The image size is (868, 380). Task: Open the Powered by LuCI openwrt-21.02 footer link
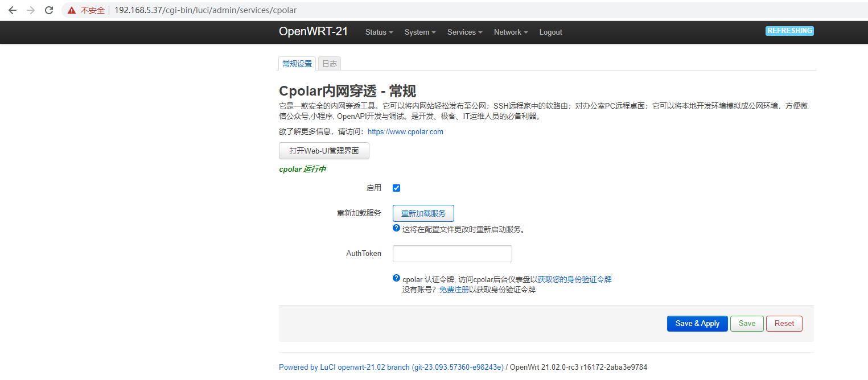pyautogui.click(x=391, y=367)
